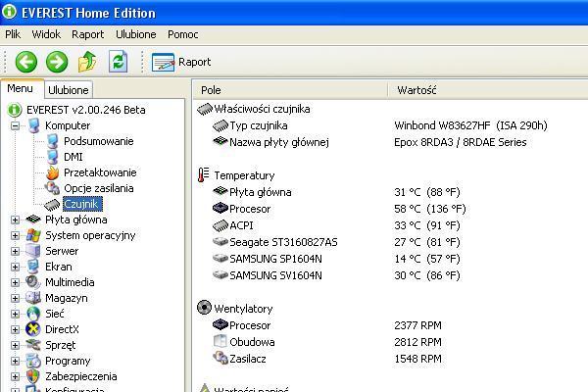Go forward with the green right arrow
The width and height of the screenshot is (588, 392).
[57, 62]
